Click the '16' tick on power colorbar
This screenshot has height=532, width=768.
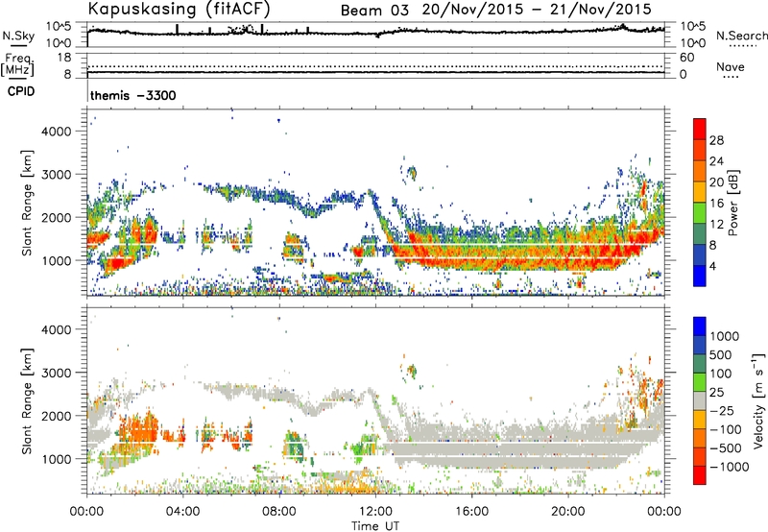click(716, 204)
